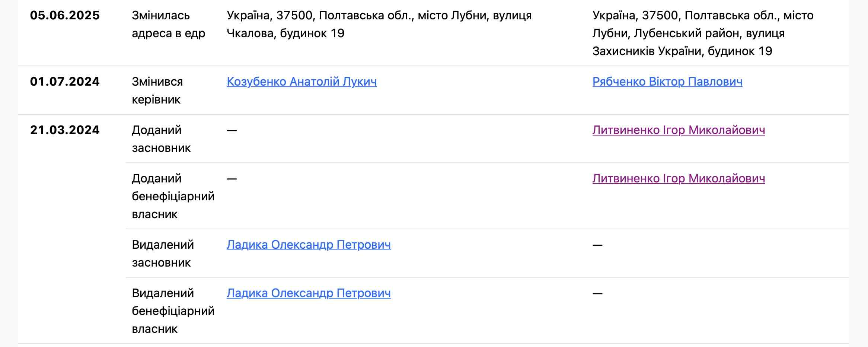Viewport: 868px width, 347px height.
Task: Click the Змінилась адреса в едр label
Action: [168, 24]
